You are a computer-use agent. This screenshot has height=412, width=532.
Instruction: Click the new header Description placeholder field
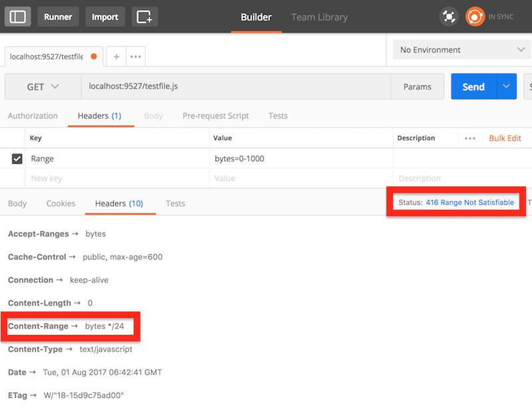click(463, 178)
